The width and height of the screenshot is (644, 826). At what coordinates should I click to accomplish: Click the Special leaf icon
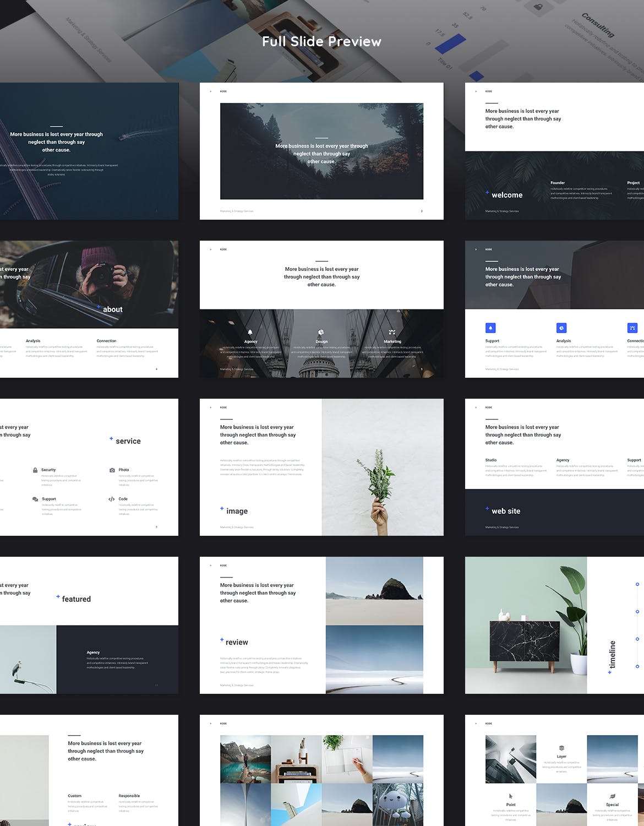coord(612,796)
